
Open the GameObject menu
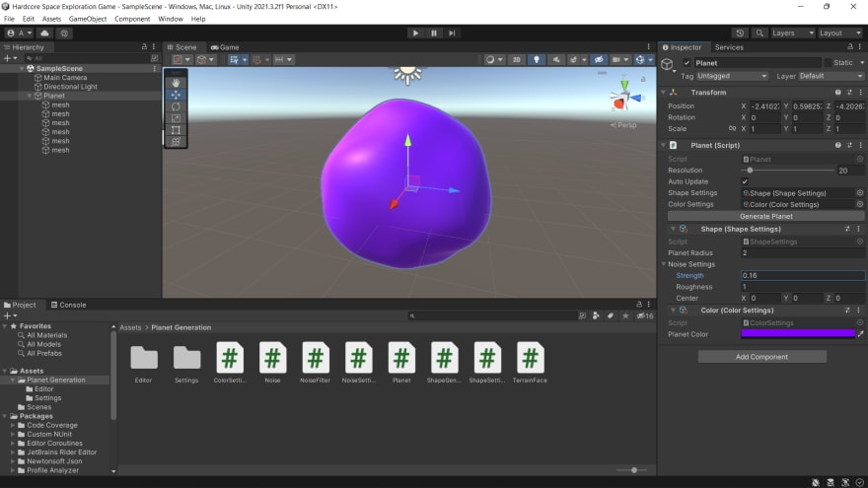(x=88, y=19)
